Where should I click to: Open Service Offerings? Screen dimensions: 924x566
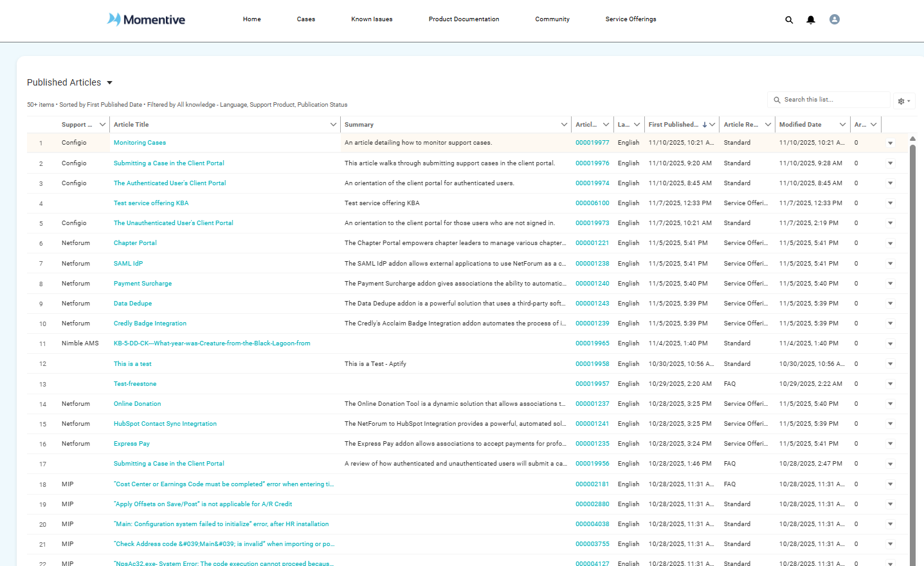pyautogui.click(x=631, y=19)
